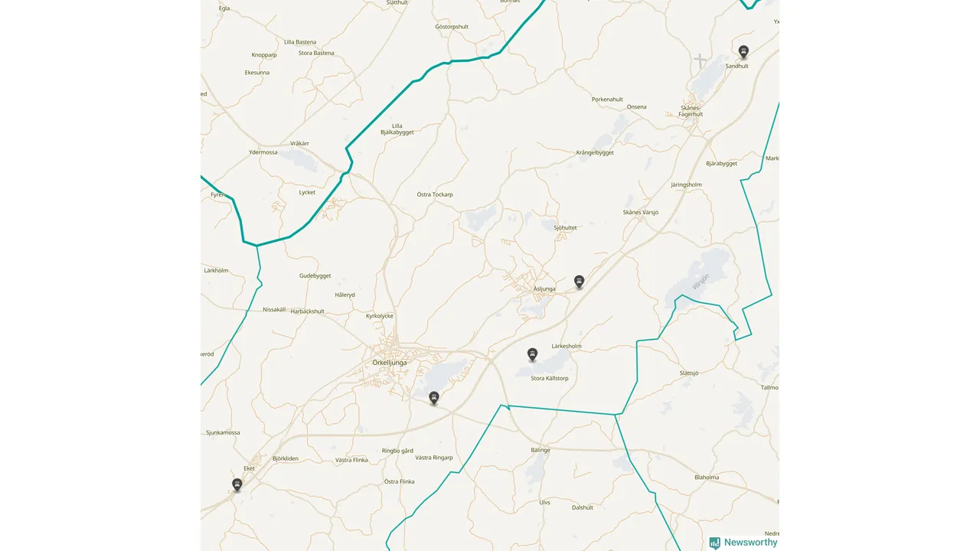
Task: Select the marker pin east of Åsljunga
Action: pos(580,282)
